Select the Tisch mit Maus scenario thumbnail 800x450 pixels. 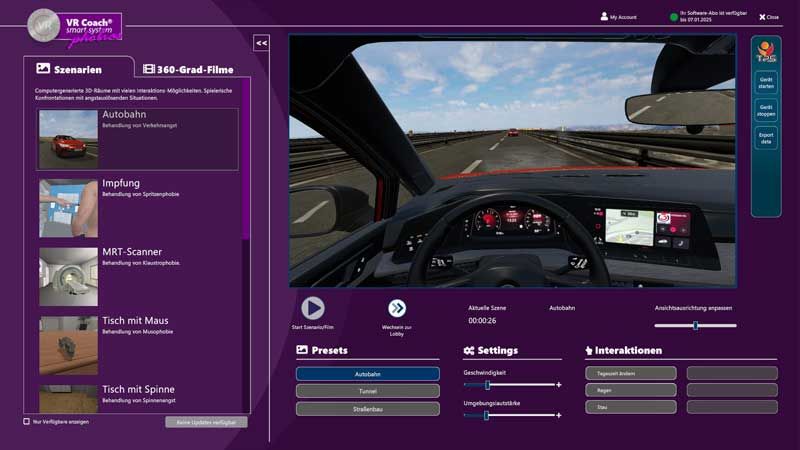tap(68, 345)
